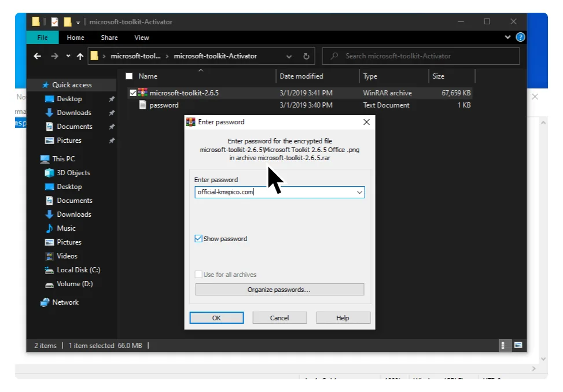This screenshot has height=392, width=563.
Task: Open Downloads under Quick access
Action: point(73,113)
